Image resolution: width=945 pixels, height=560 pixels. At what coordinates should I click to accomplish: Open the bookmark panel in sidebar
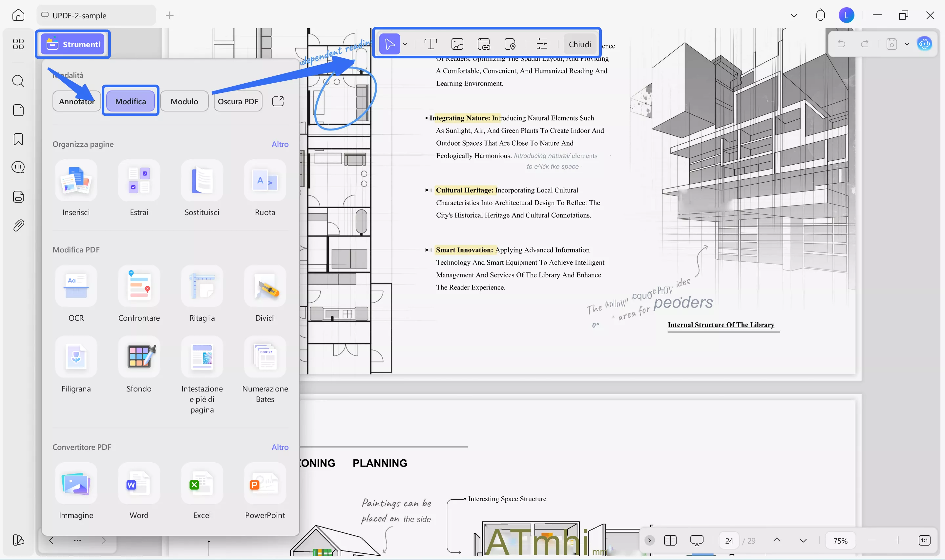point(18,139)
